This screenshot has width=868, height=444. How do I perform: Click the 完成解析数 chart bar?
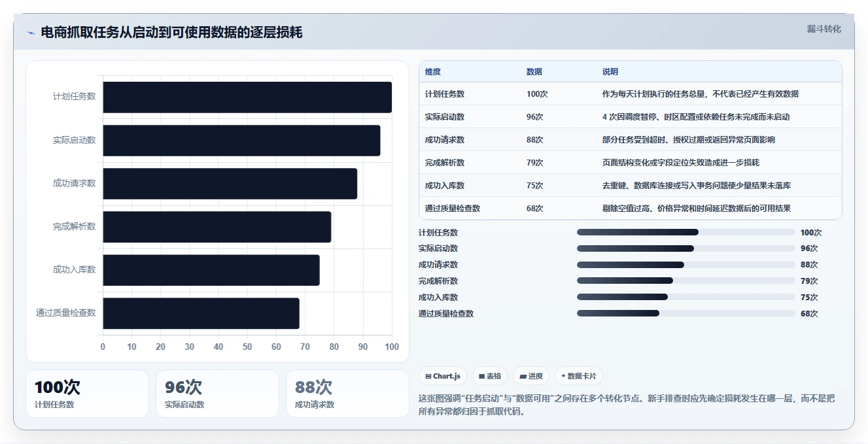[x=217, y=226]
